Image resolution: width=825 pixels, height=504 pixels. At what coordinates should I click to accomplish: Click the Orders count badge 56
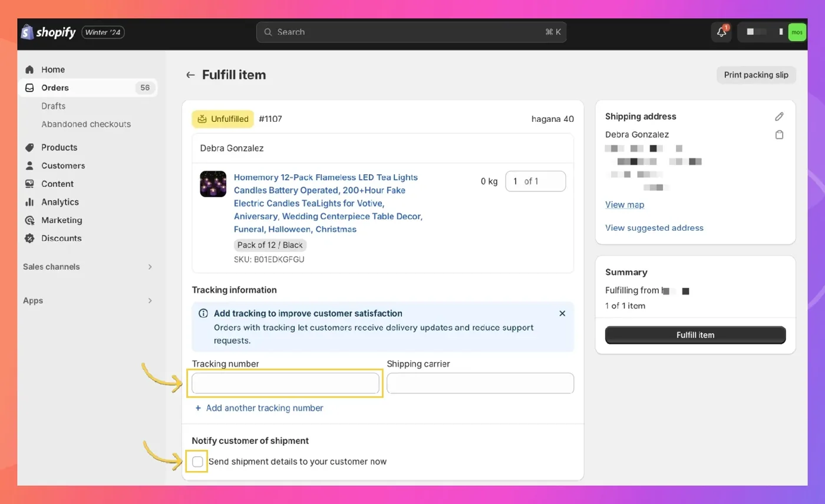(145, 88)
